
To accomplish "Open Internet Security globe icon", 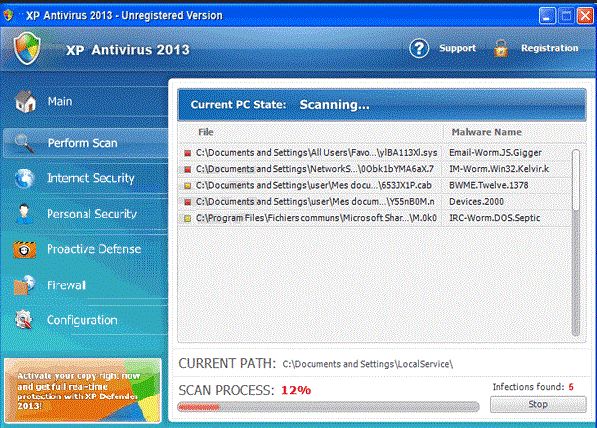I will [x=24, y=179].
